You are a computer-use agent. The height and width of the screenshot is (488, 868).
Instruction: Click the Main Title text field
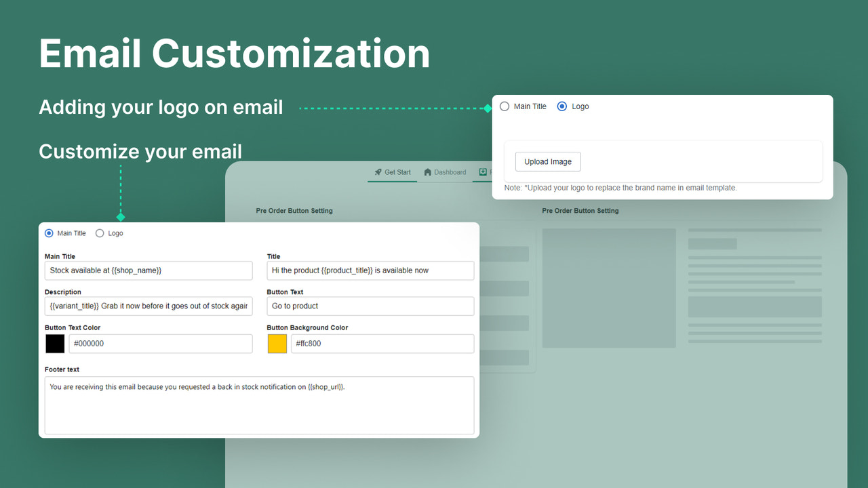pos(148,270)
